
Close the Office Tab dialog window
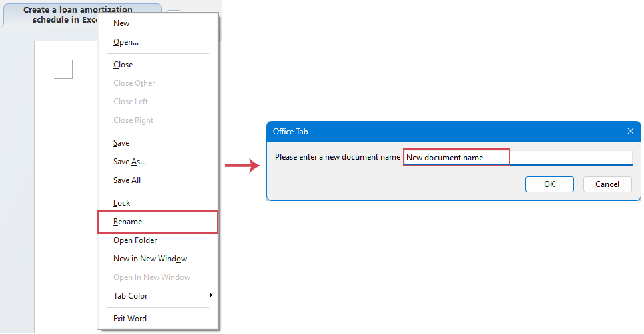(x=630, y=132)
